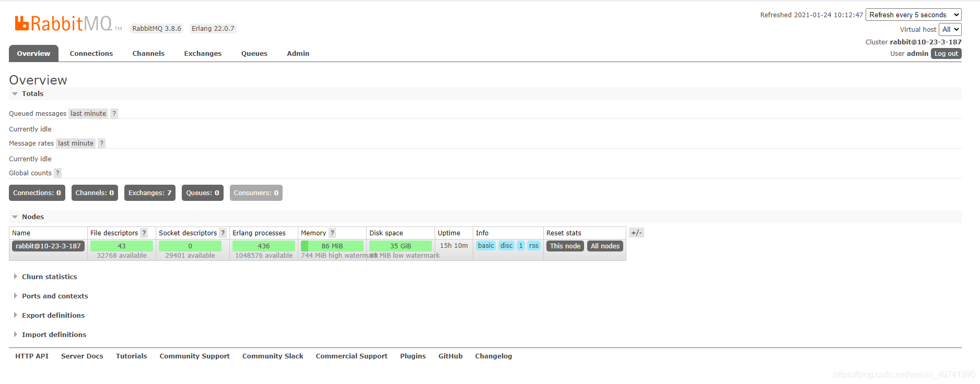This screenshot has height=384, width=980.
Task: Open Community Support footer link
Action: click(x=195, y=356)
